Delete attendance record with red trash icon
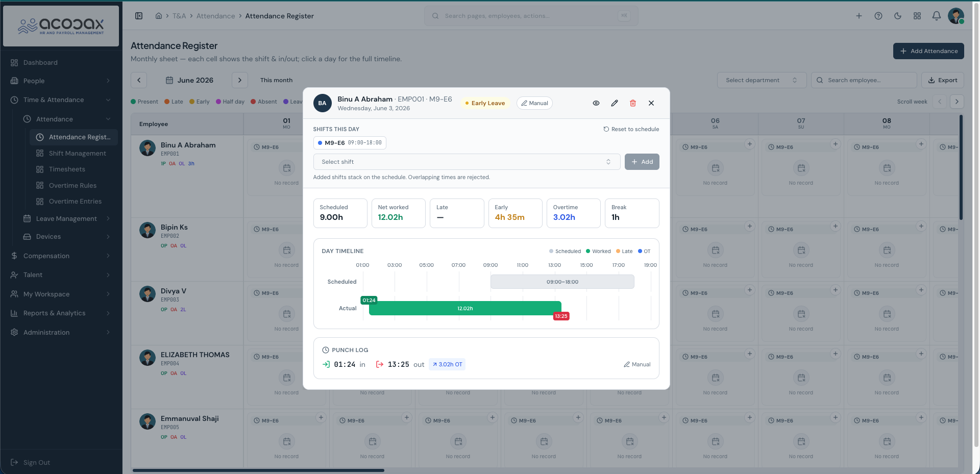Screen dimensions: 980x474 [x=633, y=103]
